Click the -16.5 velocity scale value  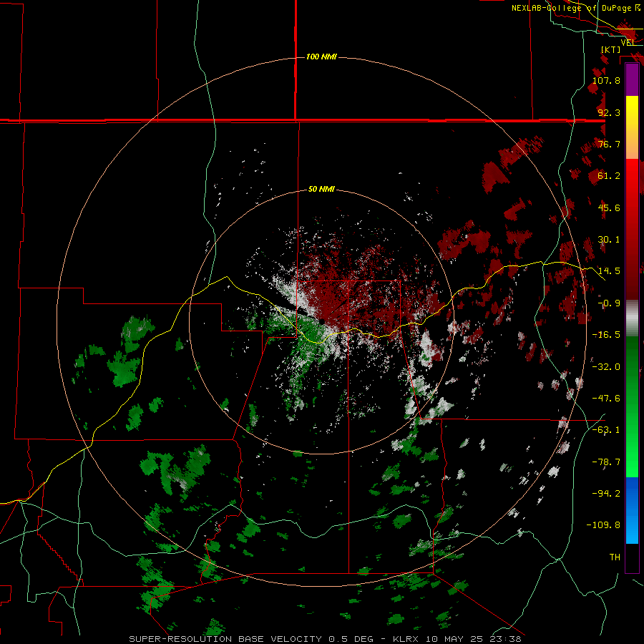pyautogui.click(x=606, y=335)
